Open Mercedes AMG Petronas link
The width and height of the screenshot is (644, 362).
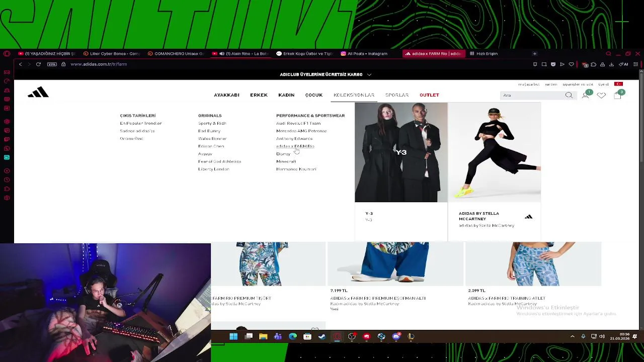[x=301, y=131]
